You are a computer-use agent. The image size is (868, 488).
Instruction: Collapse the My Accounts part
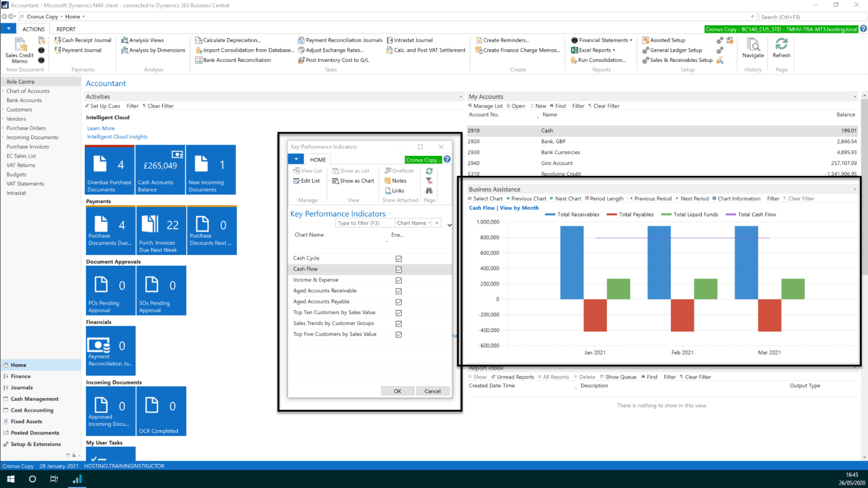click(855, 97)
